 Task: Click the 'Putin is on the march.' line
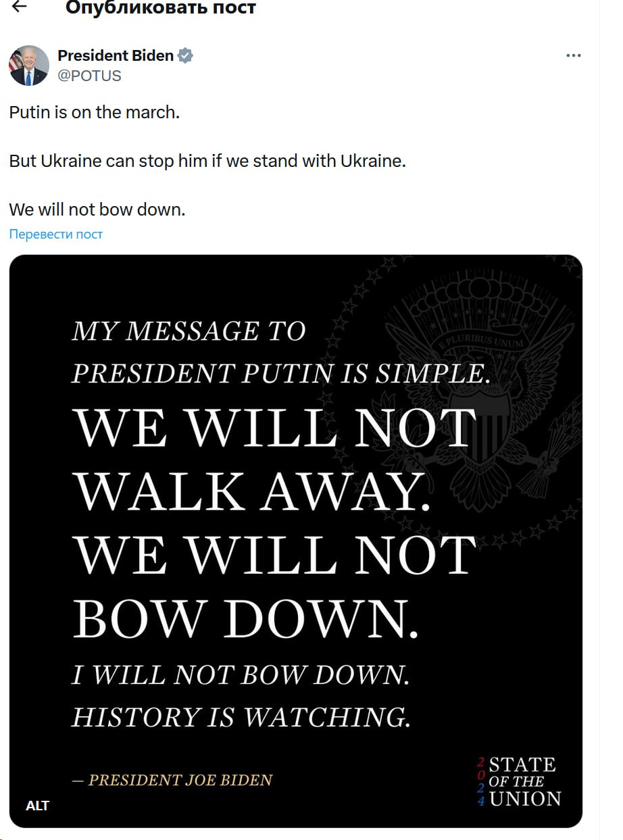(x=95, y=112)
